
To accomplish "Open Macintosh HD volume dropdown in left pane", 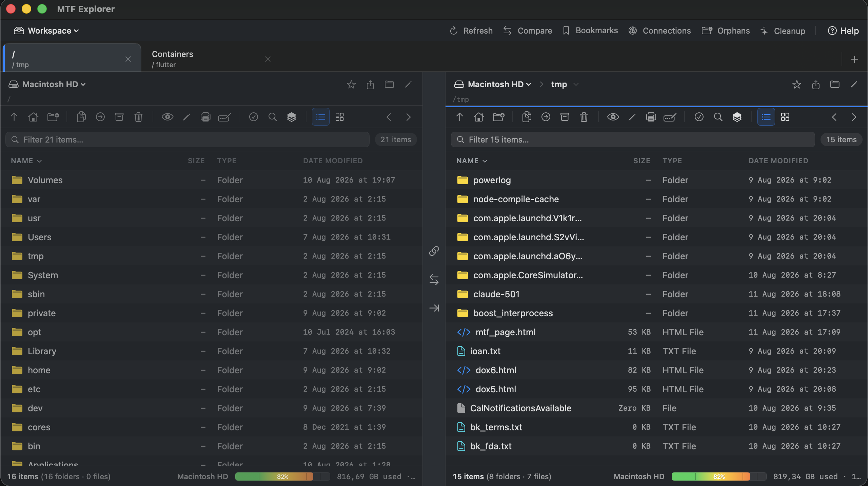I will (x=47, y=84).
